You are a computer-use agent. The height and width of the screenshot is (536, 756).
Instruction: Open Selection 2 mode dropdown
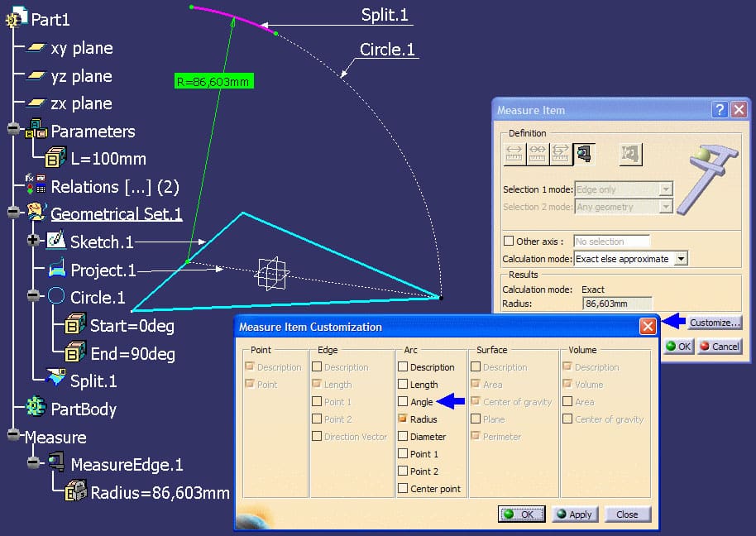666,207
